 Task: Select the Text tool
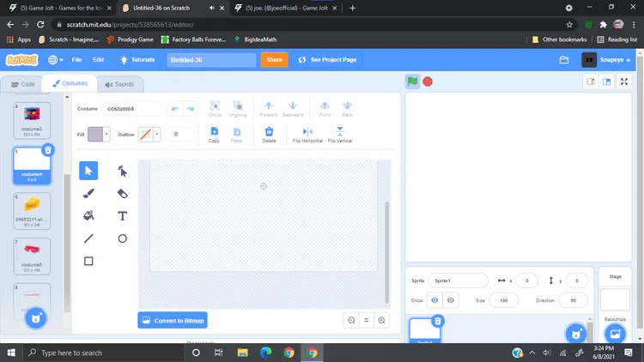click(x=123, y=216)
